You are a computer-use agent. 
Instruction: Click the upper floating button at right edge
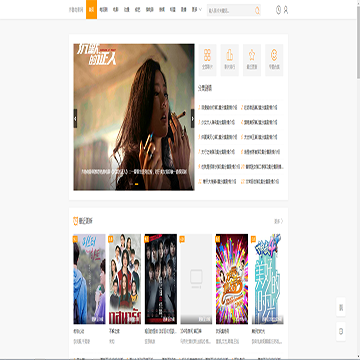click(x=341, y=307)
